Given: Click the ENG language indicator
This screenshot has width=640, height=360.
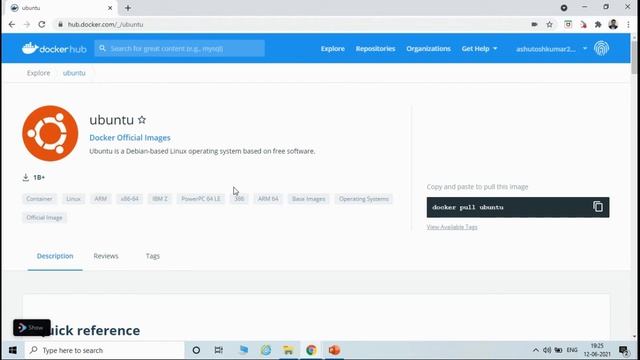Looking at the screenshot, I should pos(572,350).
